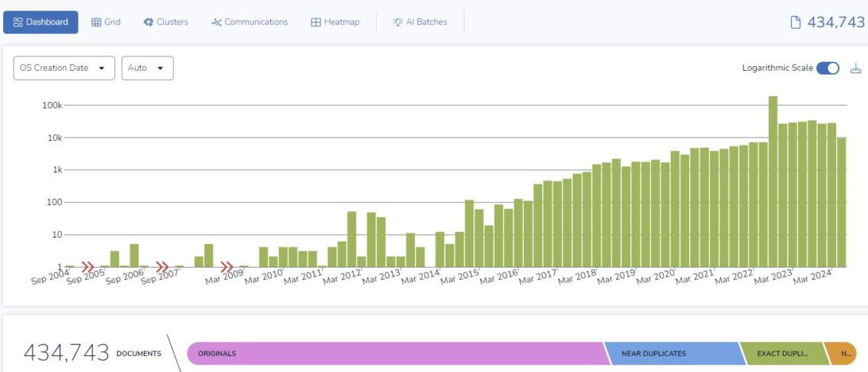
Task: Open the Clusters tab
Action: [x=165, y=22]
